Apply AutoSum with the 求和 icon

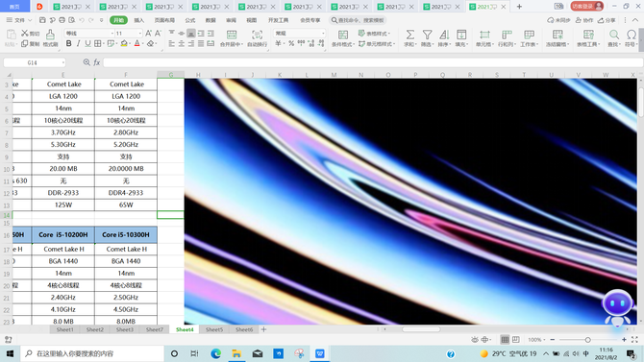409,35
